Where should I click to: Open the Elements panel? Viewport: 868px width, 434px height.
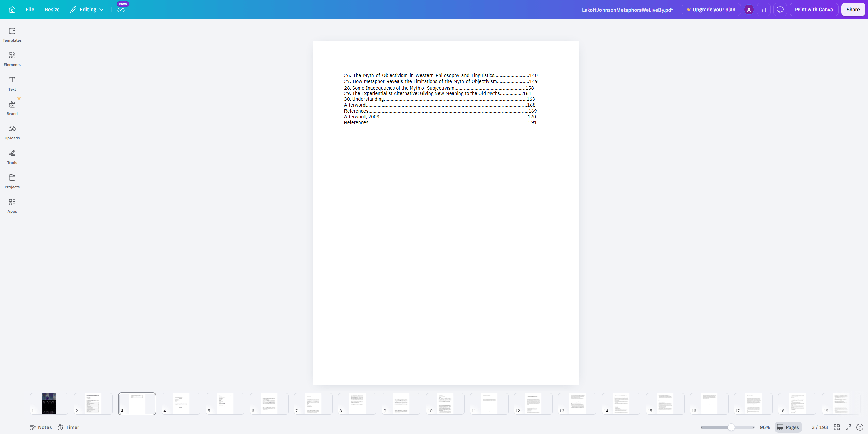[12, 59]
